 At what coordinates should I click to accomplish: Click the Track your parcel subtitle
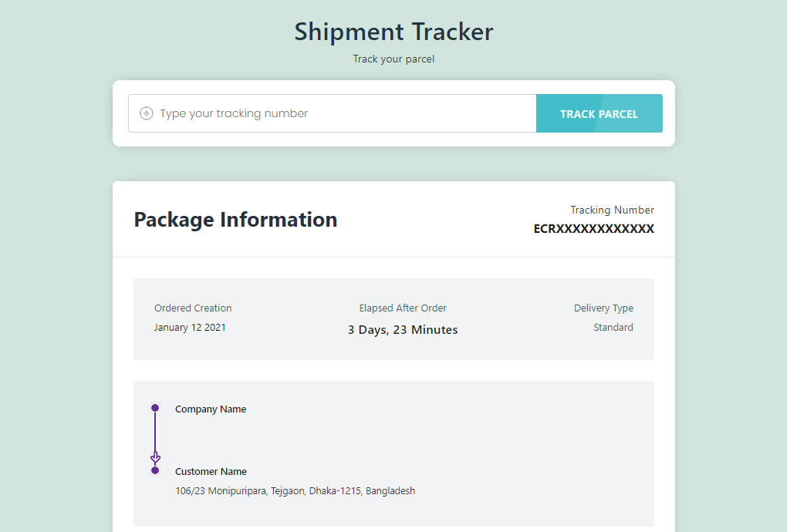click(x=393, y=59)
